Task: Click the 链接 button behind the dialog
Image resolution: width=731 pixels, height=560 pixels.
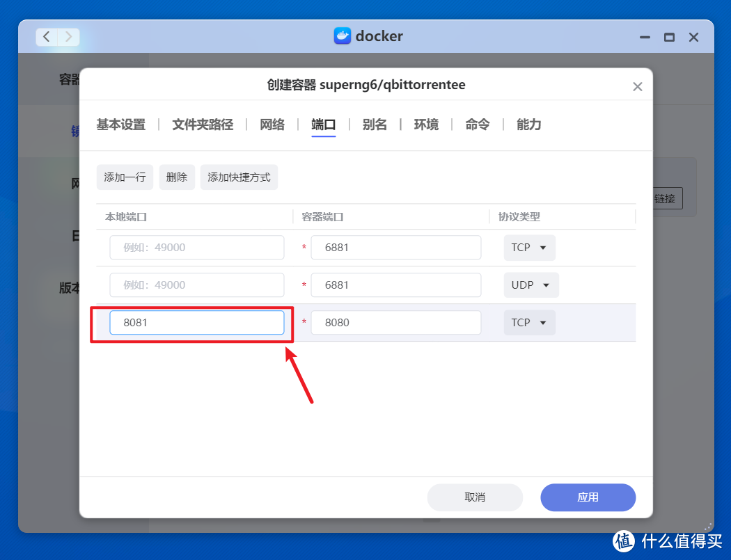Action: (x=668, y=198)
